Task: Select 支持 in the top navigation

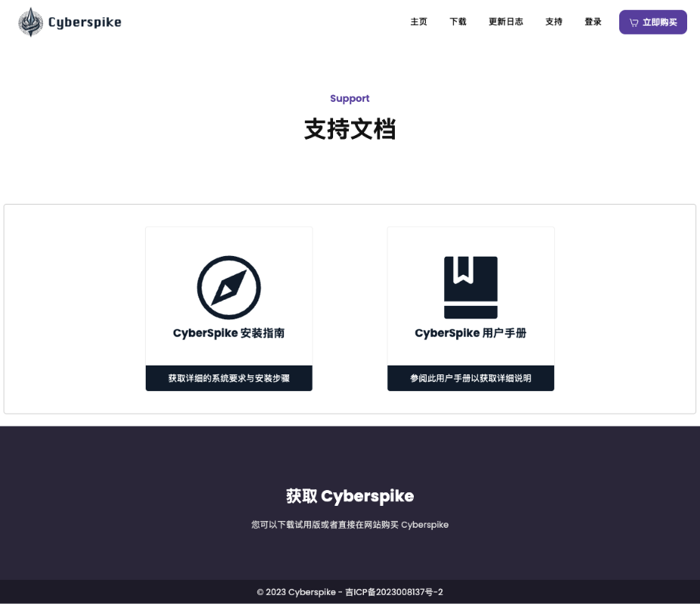Action: click(x=554, y=22)
